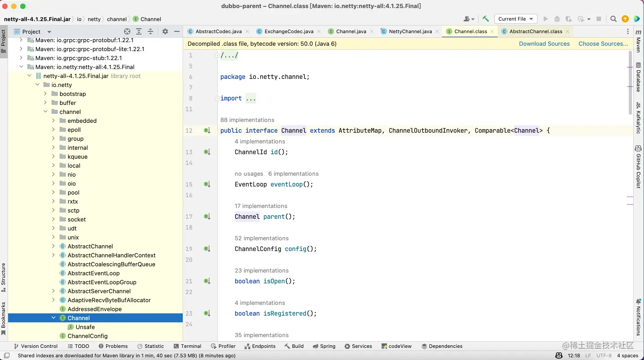The width and height of the screenshot is (644, 360).
Task: Click gutter icon beside isOpen() on line 21
Action: (x=207, y=281)
